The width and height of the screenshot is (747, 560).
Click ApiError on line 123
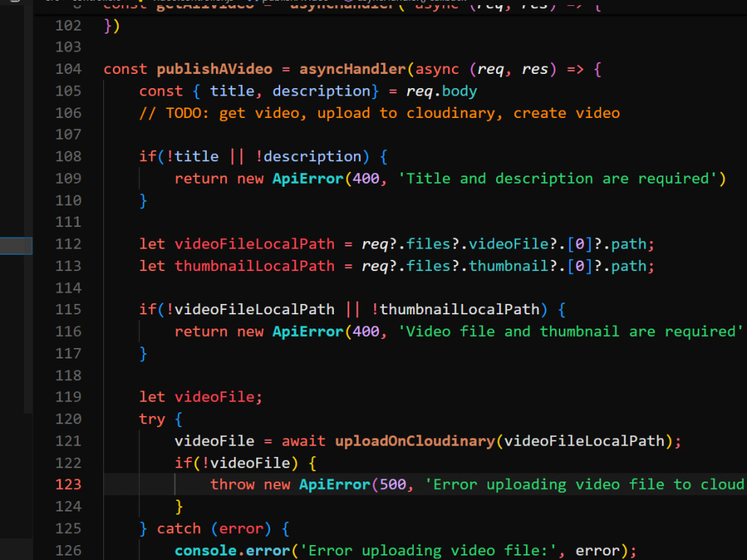click(x=335, y=485)
